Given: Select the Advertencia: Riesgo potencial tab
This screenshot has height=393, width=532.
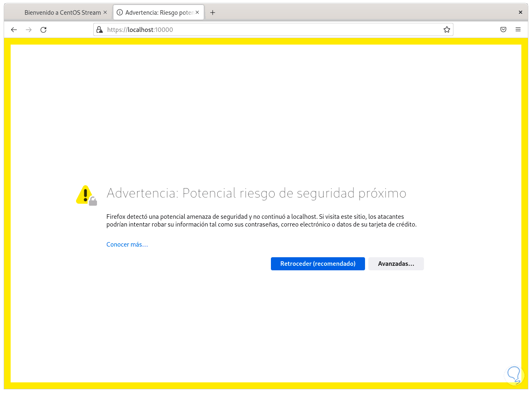Looking at the screenshot, I should pyautogui.click(x=158, y=13).
